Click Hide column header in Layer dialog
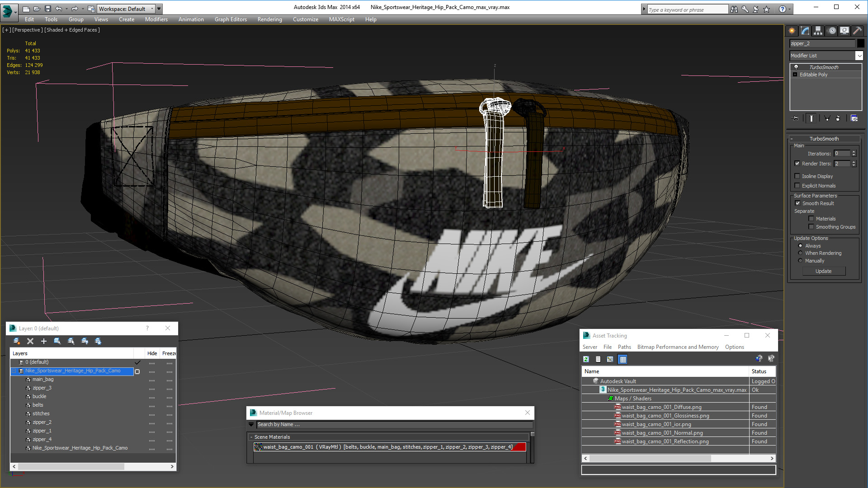Image resolution: width=868 pixels, height=488 pixels. [152, 353]
